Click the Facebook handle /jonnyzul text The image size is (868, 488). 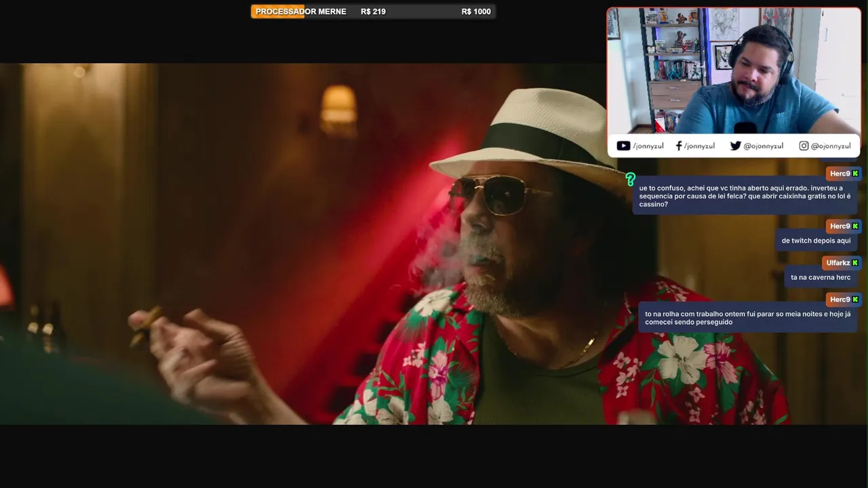(699, 146)
